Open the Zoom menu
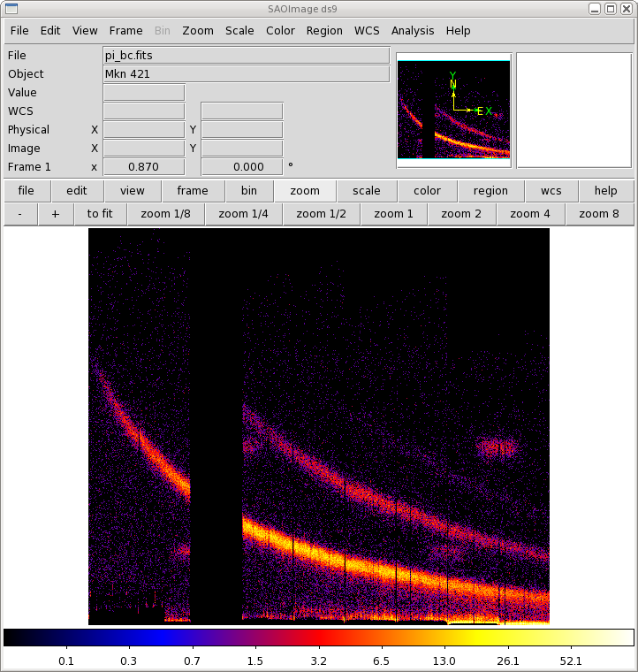The image size is (638, 672). [198, 31]
